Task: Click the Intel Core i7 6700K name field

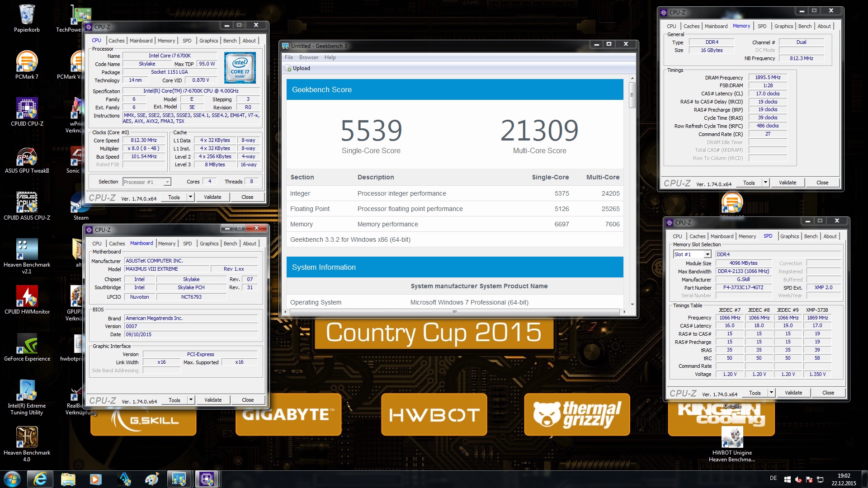Action: point(170,56)
